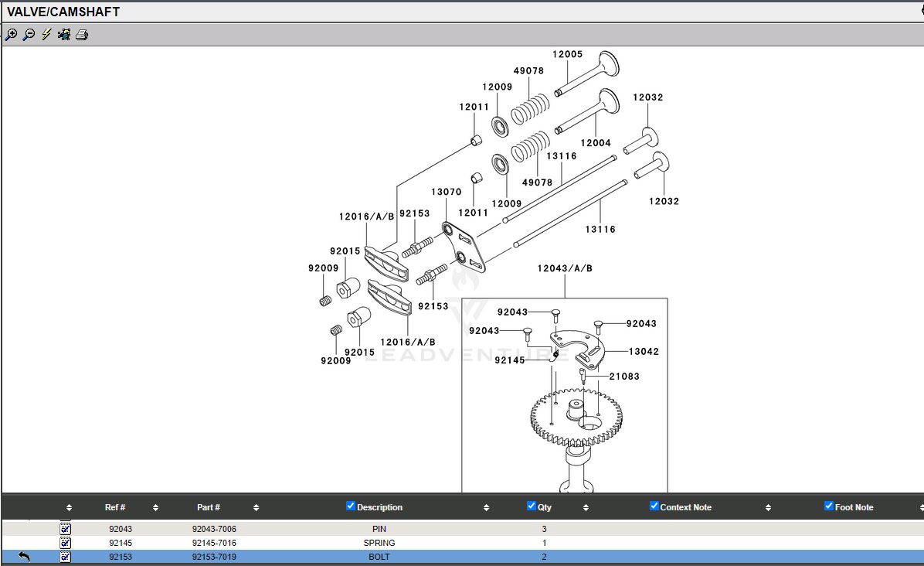Click the zoom in magnifier icon
This screenshot has width=924, height=566.
[x=11, y=35]
